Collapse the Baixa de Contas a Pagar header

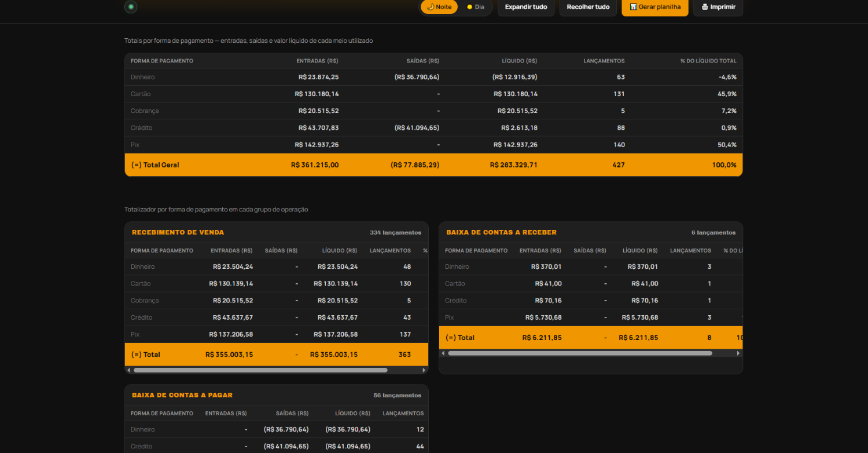pos(277,395)
